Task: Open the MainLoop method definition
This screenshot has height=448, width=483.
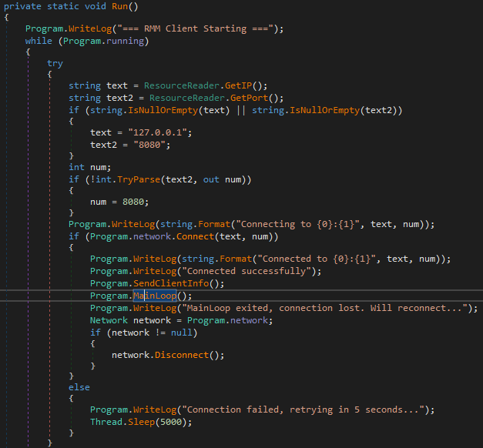Action: [x=157, y=296]
